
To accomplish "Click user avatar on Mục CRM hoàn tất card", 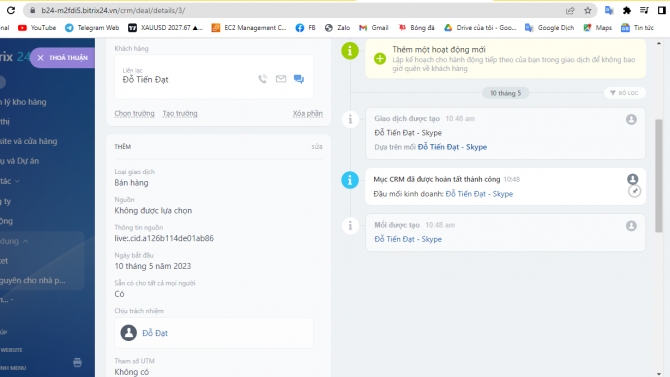I will click(x=632, y=179).
